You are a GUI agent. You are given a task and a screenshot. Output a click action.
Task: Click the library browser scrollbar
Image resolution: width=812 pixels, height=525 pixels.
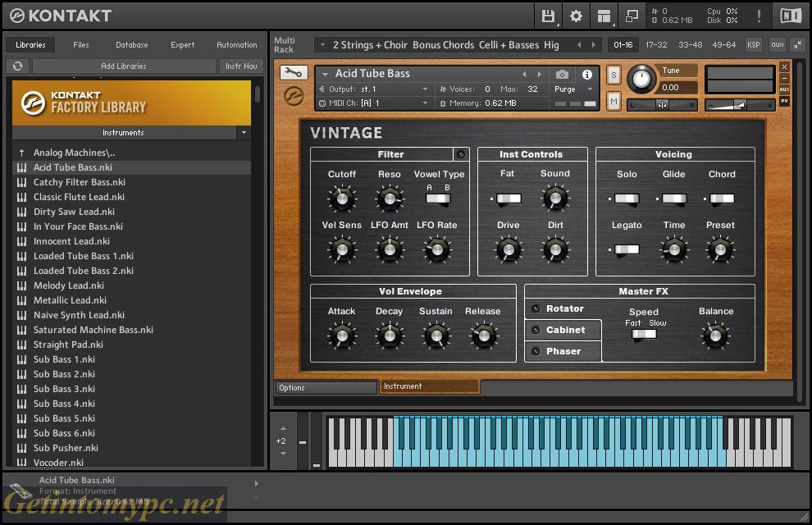258,94
